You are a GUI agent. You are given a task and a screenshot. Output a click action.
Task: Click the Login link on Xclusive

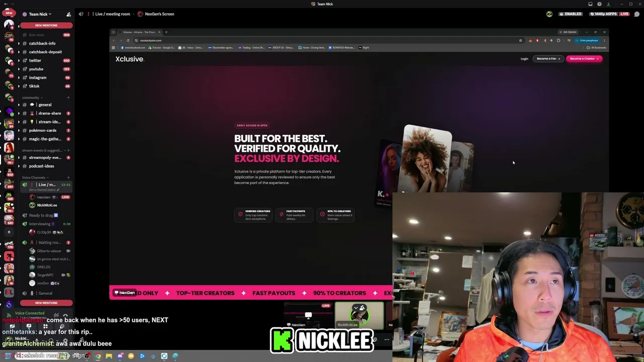(524, 59)
